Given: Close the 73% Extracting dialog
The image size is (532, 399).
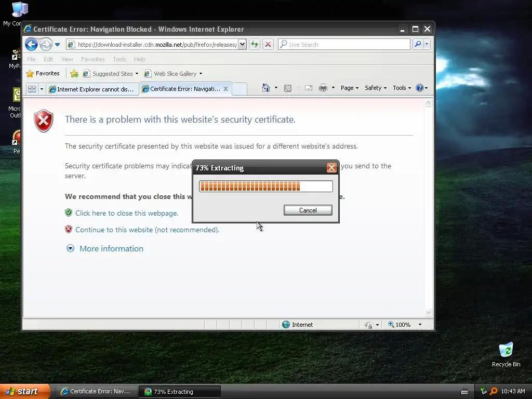Looking at the screenshot, I should [331, 167].
